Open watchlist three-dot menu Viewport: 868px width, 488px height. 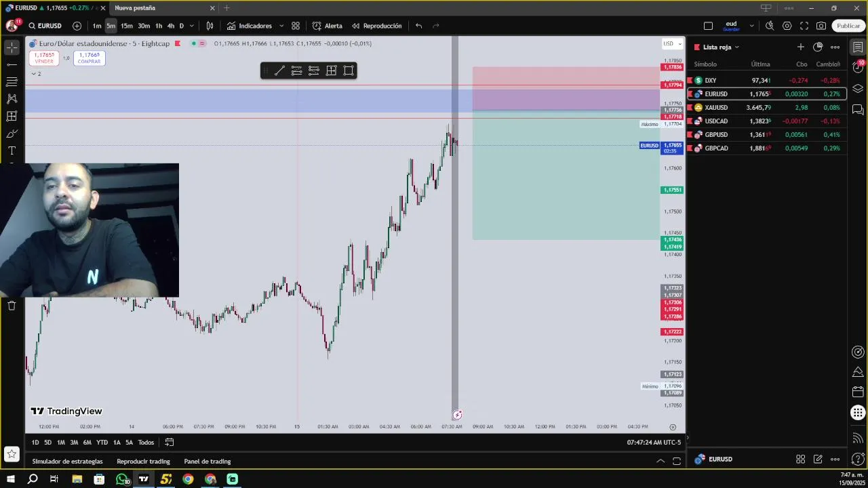[835, 47]
